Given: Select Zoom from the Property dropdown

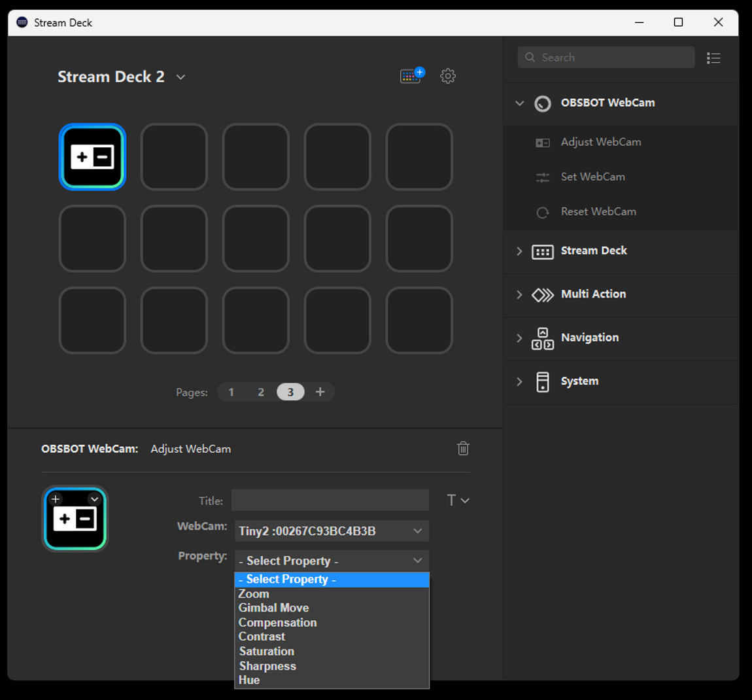Looking at the screenshot, I should [254, 593].
